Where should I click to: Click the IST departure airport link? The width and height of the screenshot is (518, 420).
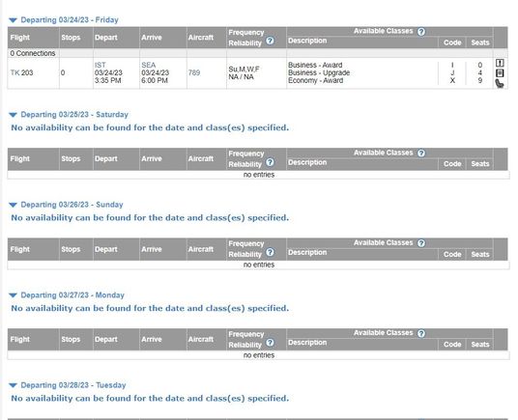coord(101,65)
